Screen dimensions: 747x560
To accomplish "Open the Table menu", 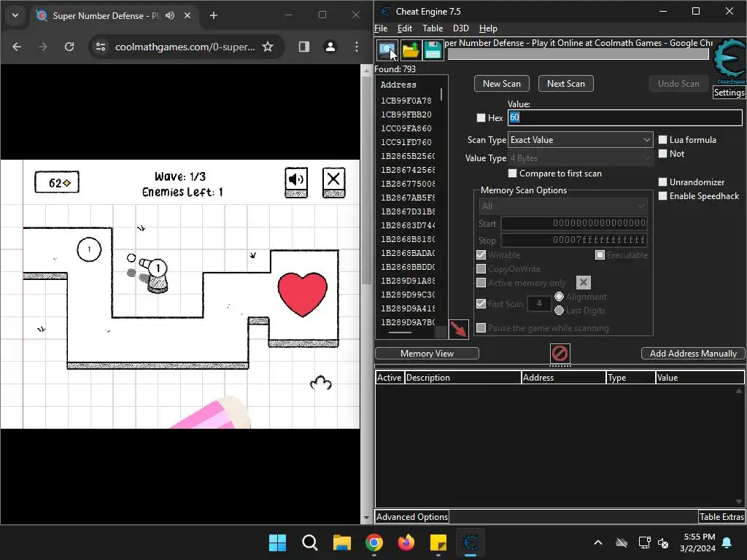I will pyautogui.click(x=433, y=28).
